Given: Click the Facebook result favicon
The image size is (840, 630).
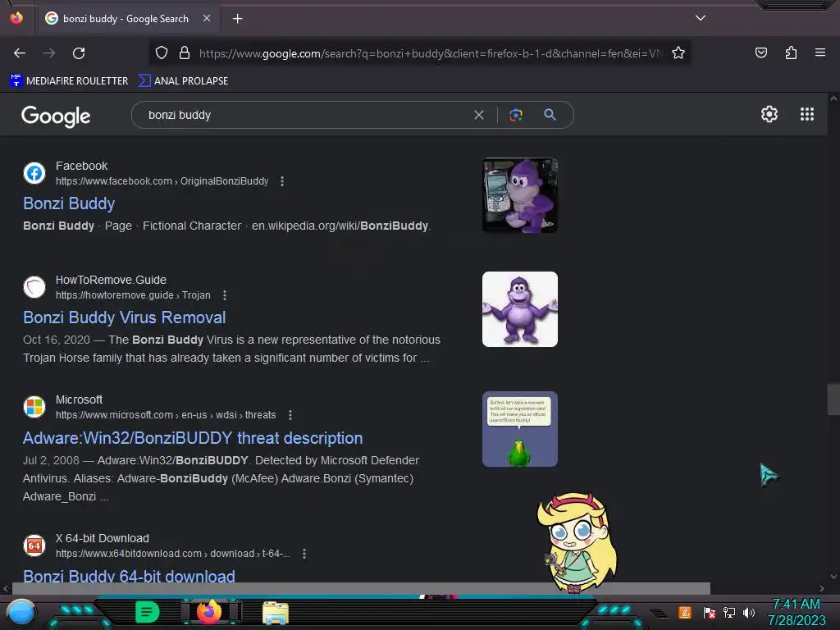Looking at the screenshot, I should coord(34,174).
